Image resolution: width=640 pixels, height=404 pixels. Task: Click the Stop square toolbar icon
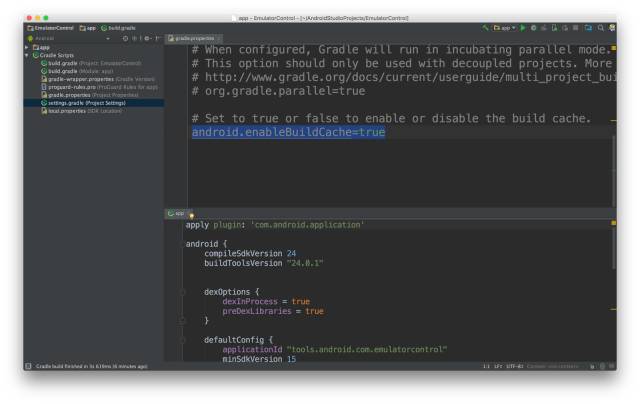[x=576, y=28]
